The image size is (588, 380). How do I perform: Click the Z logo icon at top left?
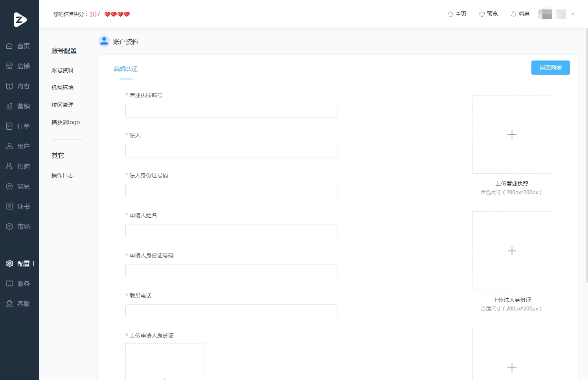(20, 19)
